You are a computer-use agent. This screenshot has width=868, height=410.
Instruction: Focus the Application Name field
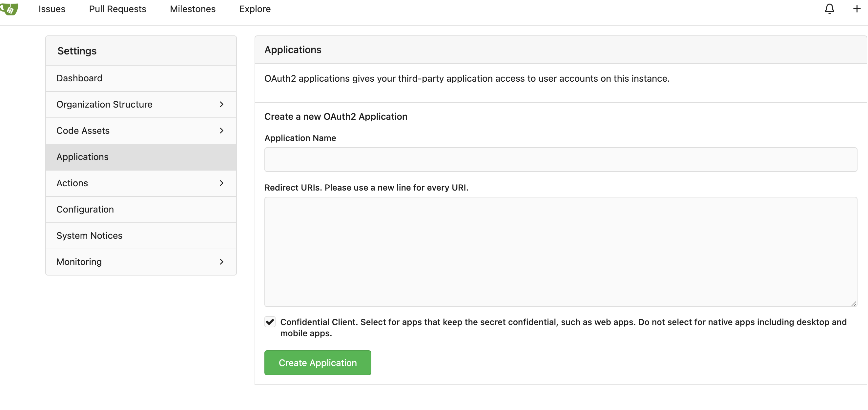pos(561,159)
